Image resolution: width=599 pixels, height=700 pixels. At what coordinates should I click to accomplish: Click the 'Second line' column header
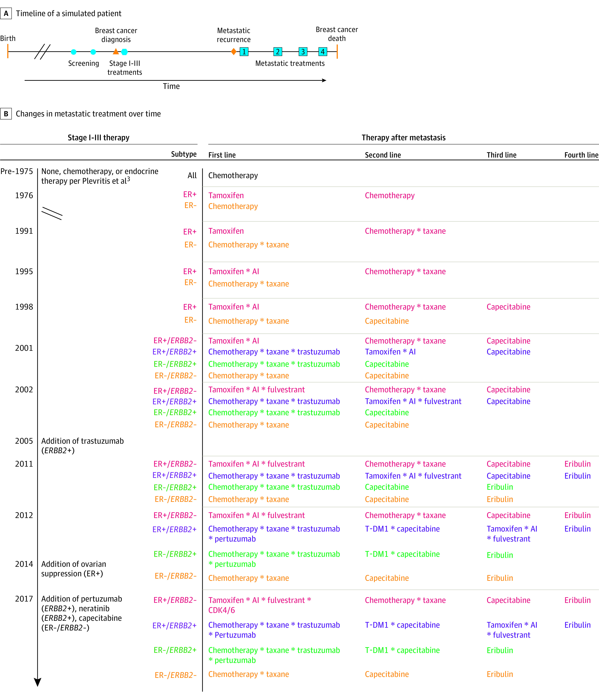[383, 155]
